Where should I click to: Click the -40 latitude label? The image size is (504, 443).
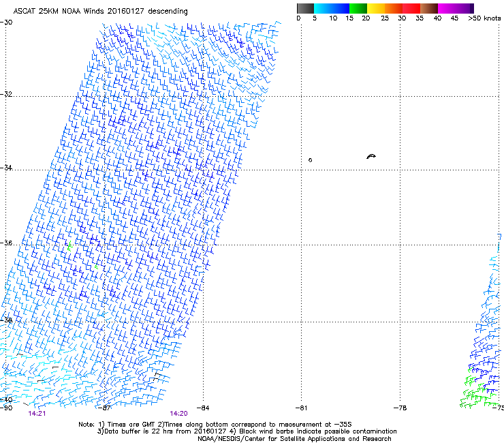pyautogui.click(x=6, y=399)
